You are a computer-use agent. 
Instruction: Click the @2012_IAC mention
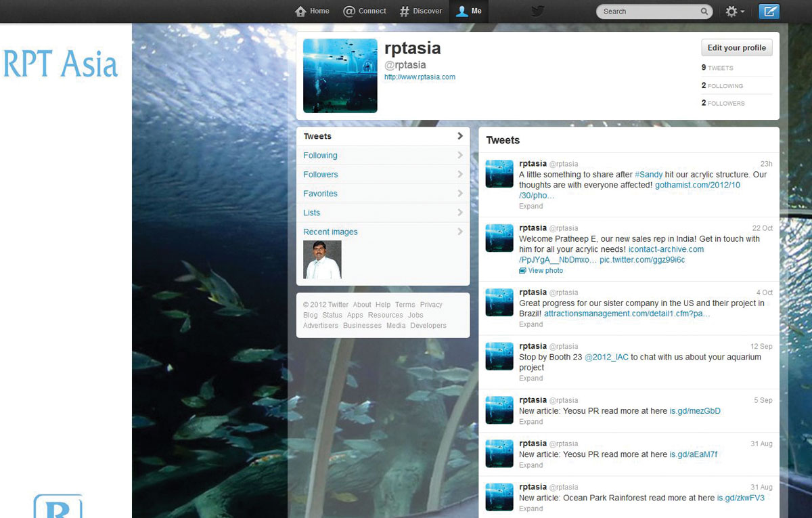(x=606, y=358)
